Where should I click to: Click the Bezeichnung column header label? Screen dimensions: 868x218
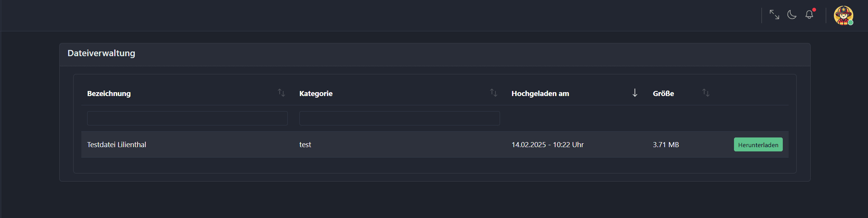109,94
